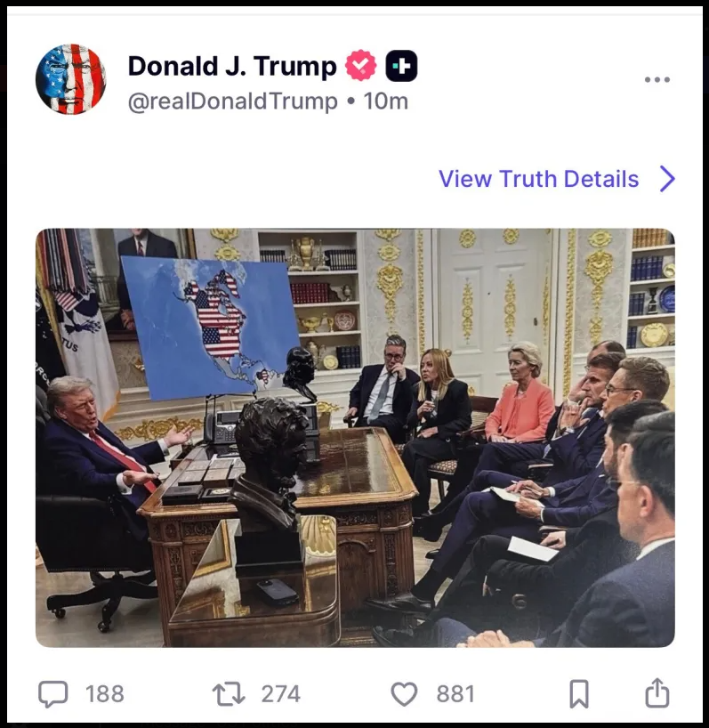Open the three-dot more options menu
This screenshot has height=728, width=709.
657,79
